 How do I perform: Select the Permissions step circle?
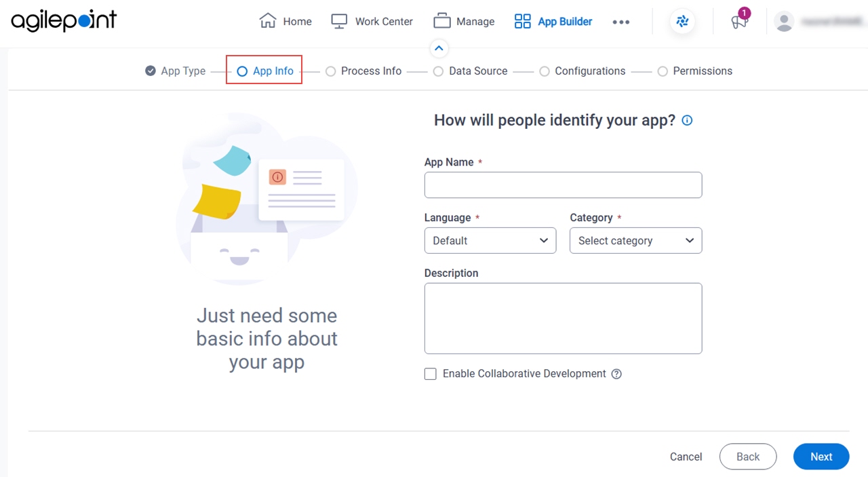click(x=663, y=71)
